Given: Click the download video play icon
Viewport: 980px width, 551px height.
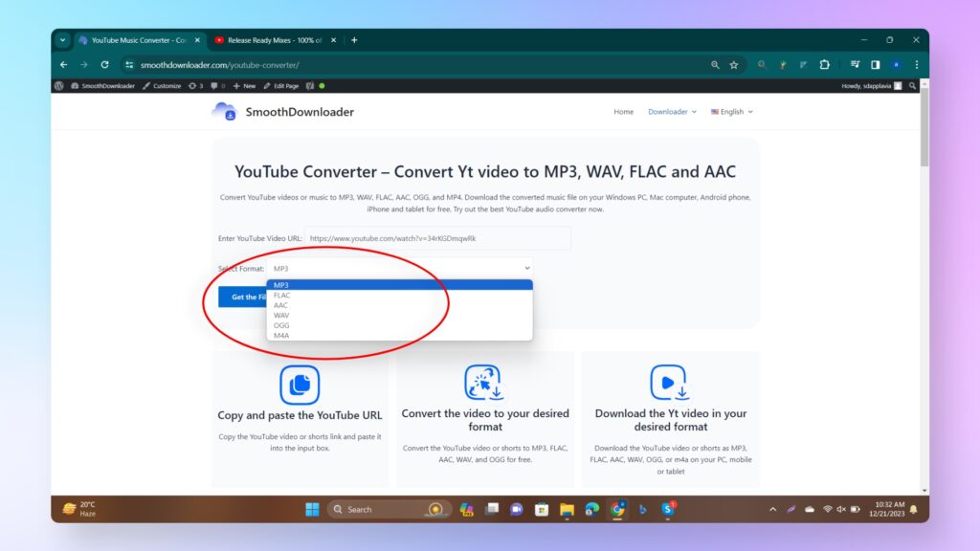Looking at the screenshot, I should pos(669,383).
